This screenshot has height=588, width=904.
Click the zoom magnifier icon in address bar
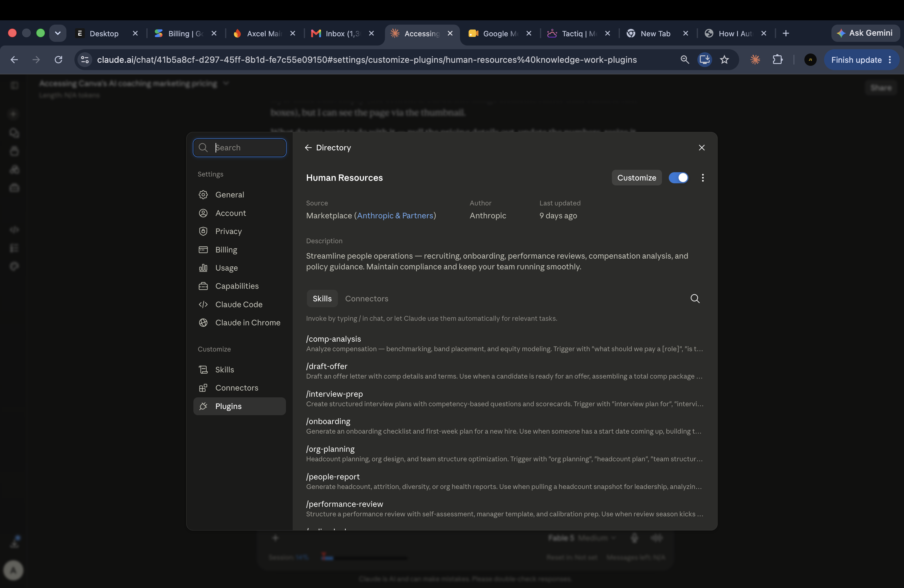click(684, 60)
